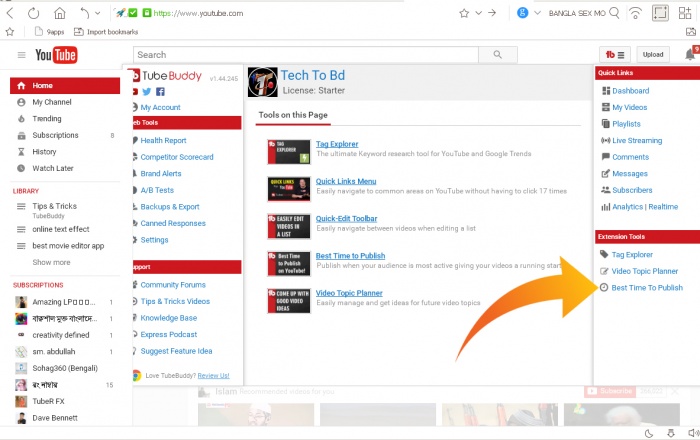
Task: Open Amazing LP subscription channel
Action: tap(64, 302)
